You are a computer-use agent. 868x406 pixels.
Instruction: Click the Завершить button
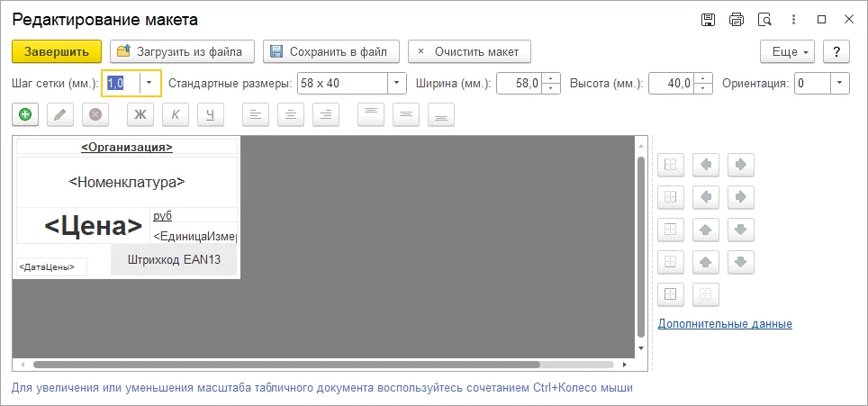coord(57,51)
